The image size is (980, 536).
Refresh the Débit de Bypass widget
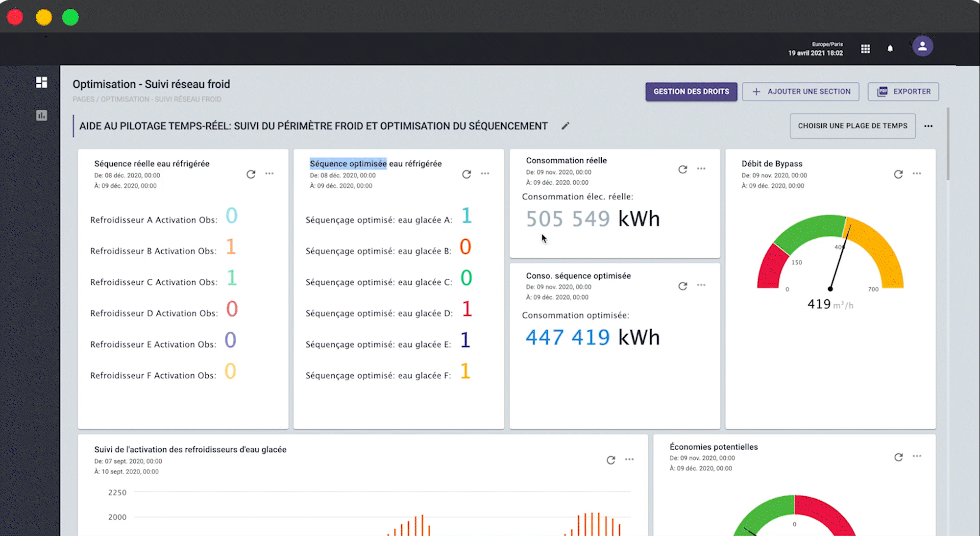click(x=898, y=174)
